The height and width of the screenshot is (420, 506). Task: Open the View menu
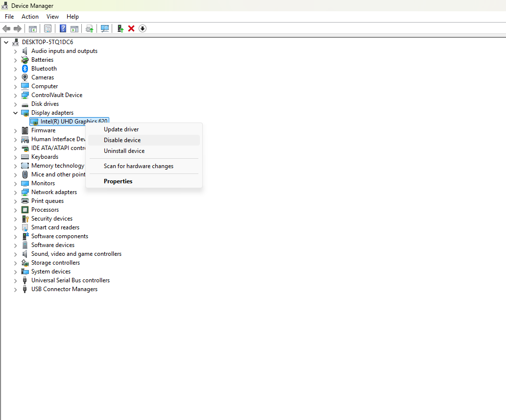pyautogui.click(x=52, y=17)
